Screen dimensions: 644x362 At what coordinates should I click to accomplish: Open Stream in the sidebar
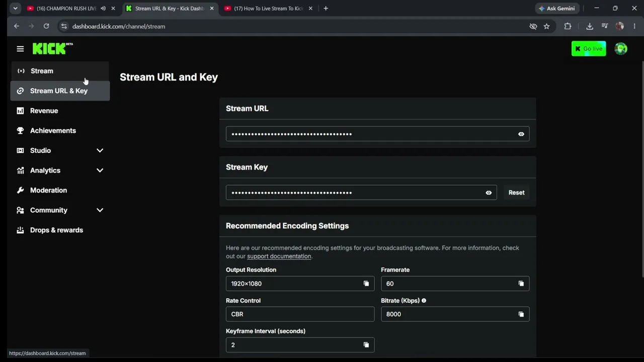60,71
